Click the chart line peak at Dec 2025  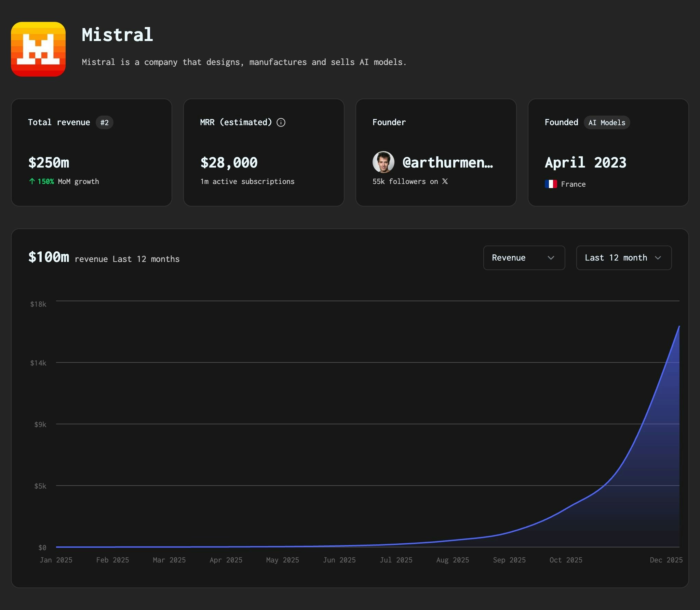678,327
